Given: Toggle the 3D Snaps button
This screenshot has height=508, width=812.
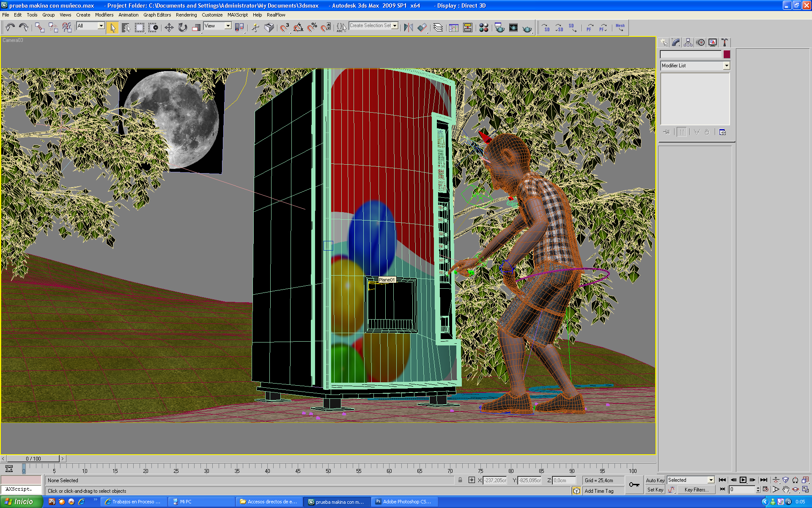Looking at the screenshot, I should click(x=284, y=28).
